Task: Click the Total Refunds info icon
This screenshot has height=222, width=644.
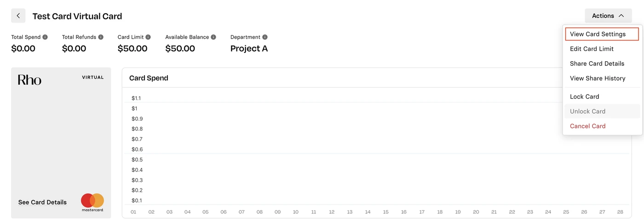Action: 101,37
